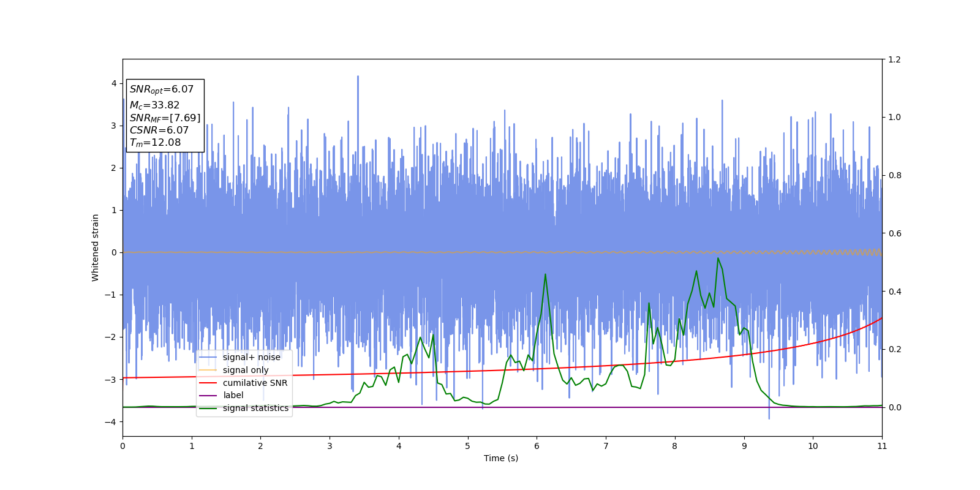Click the x-axis tick label 10
Viewport: 980px width, 490px height.
[813, 446]
